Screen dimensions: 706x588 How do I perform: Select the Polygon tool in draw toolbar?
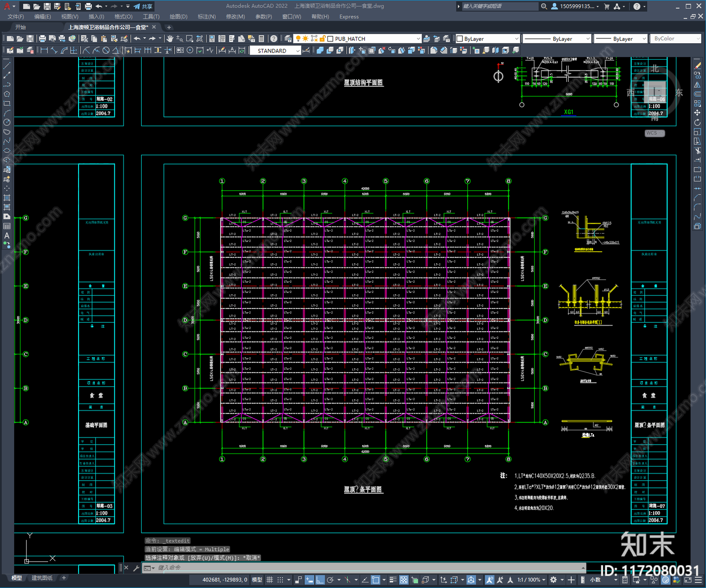pyautogui.click(x=7, y=94)
